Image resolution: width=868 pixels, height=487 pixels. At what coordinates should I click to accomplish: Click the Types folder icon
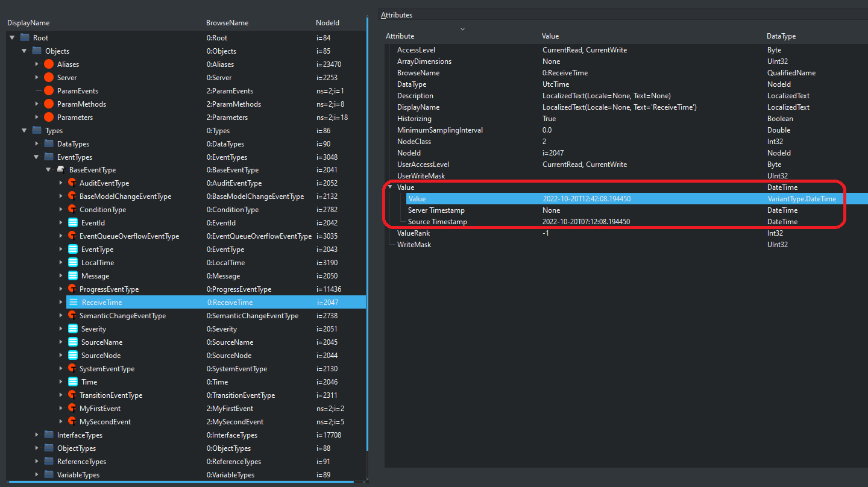(37, 131)
